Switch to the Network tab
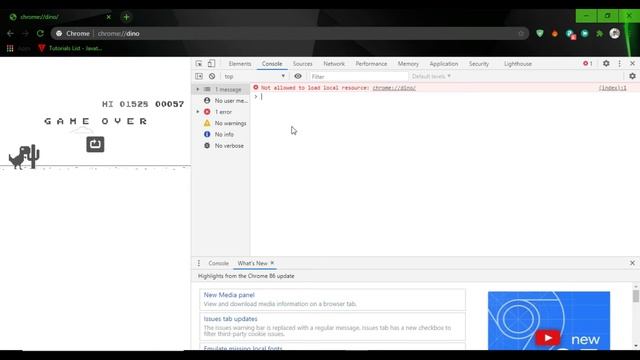The height and width of the screenshot is (360, 640). [x=334, y=64]
